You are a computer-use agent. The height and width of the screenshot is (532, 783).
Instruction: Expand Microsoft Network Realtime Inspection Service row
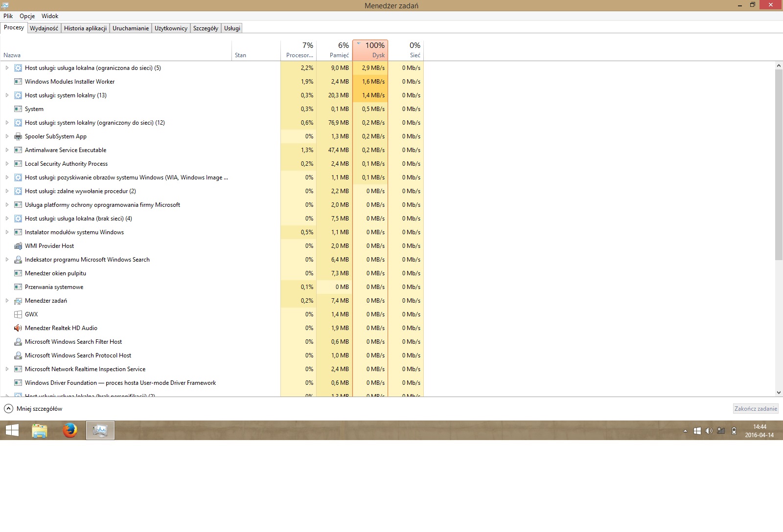[x=7, y=369]
